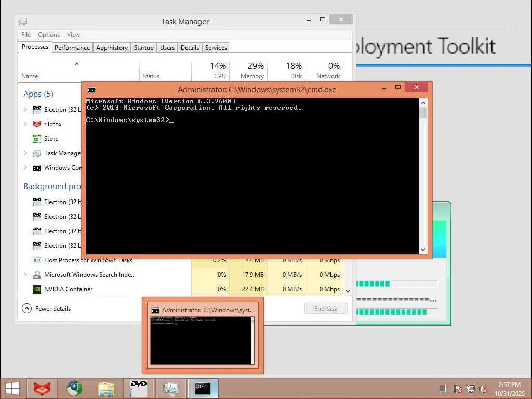Switch to Task Manager on the taskbar
The image size is (532, 399).
point(170,388)
